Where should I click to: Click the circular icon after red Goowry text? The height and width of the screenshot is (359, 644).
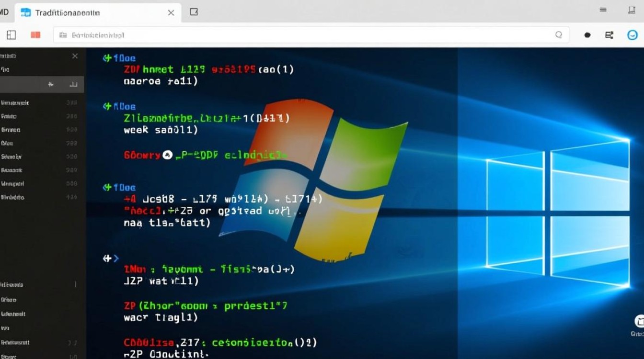pos(167,155)
